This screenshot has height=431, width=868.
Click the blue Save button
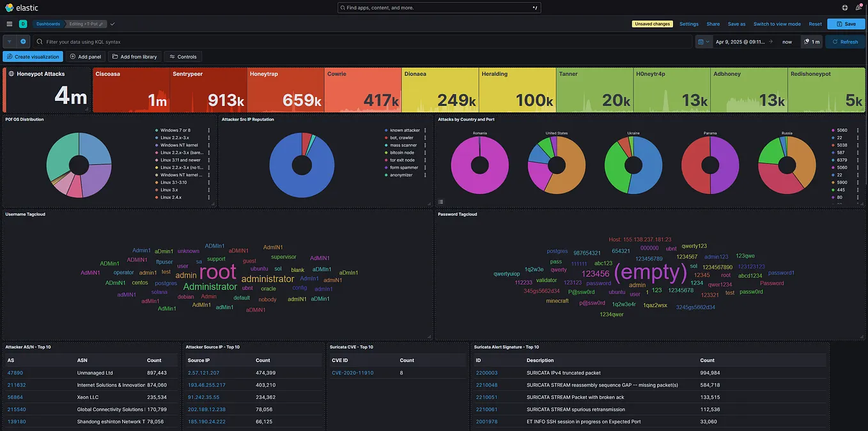click(x=845, y=23)
